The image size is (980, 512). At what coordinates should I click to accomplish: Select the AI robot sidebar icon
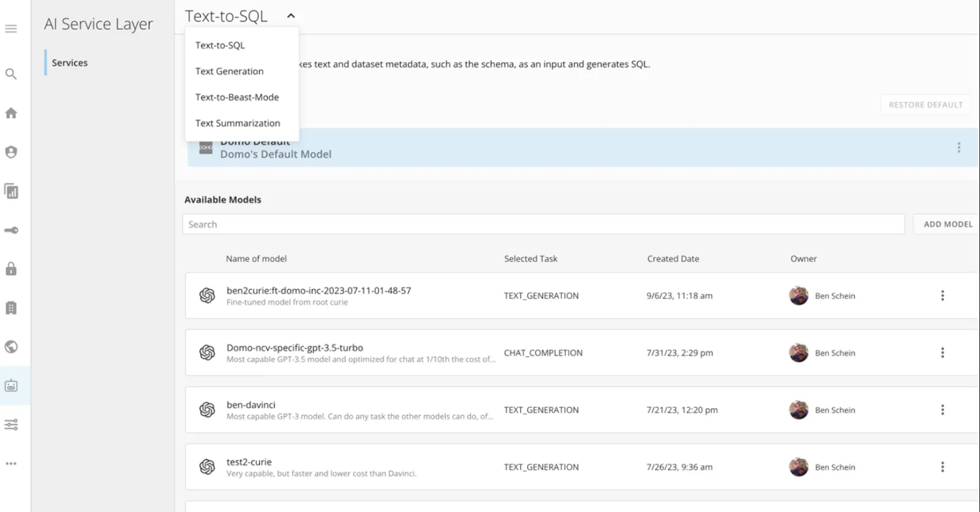tap(11, 386)
